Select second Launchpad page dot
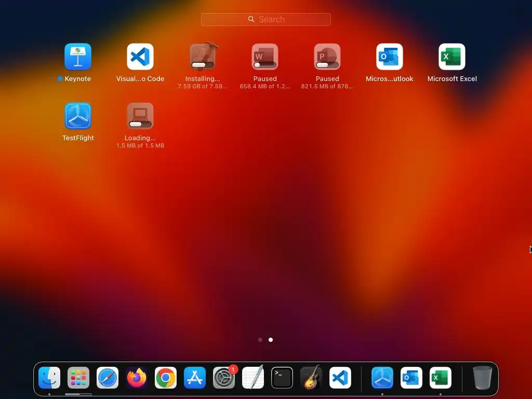 point(271,340)
